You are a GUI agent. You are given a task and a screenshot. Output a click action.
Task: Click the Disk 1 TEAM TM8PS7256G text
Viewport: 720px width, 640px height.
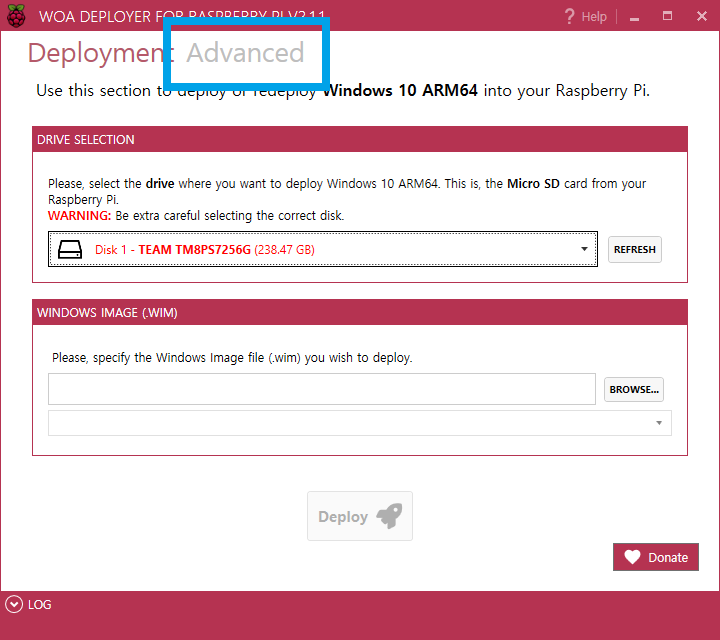(205, 249)
